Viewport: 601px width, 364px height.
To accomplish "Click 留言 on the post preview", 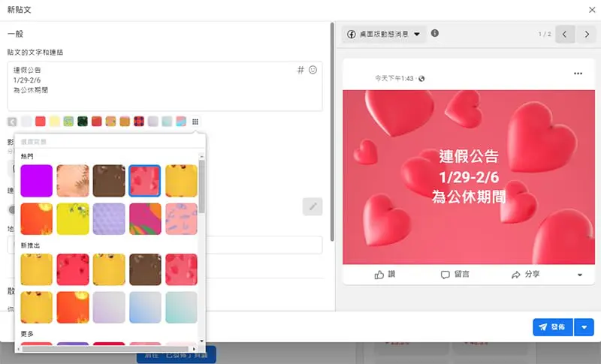I will 455,275.
